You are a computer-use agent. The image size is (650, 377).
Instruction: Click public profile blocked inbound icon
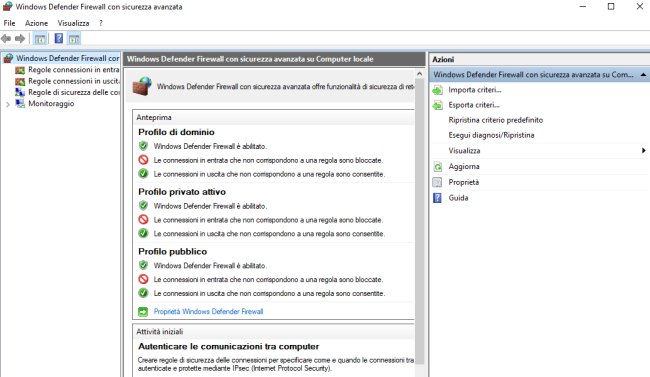pos(143,279)
